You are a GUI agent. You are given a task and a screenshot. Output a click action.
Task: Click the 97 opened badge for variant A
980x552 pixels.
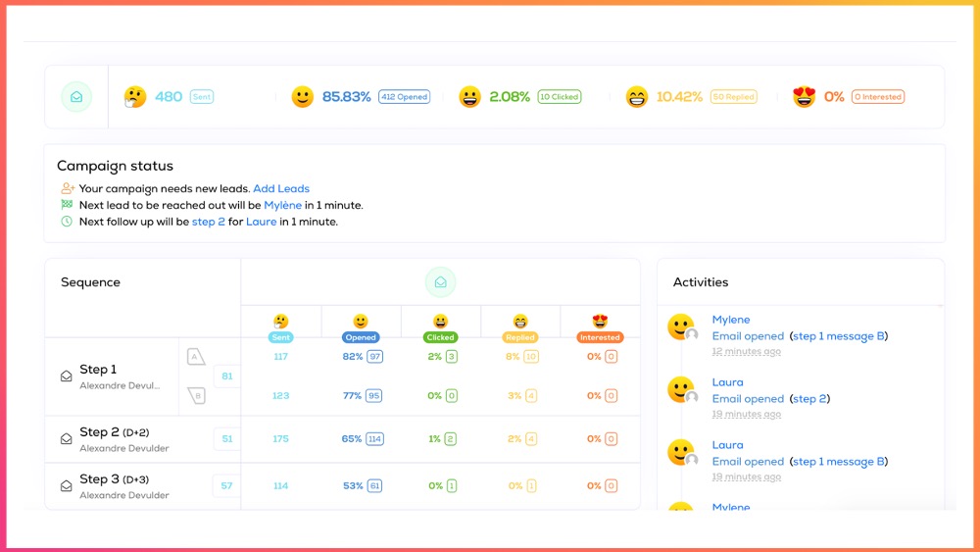pos(375,356)
